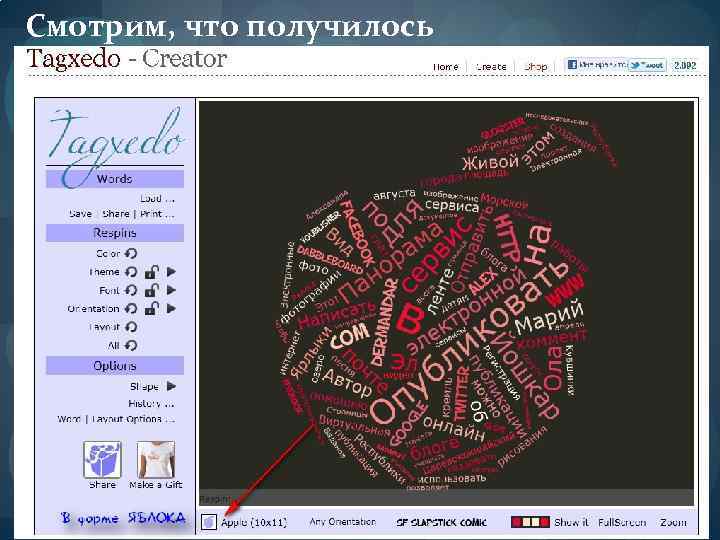Click the word Живой in the cloud
The image size is (720, 540).
pyautogui.click(x=490, y=162)
